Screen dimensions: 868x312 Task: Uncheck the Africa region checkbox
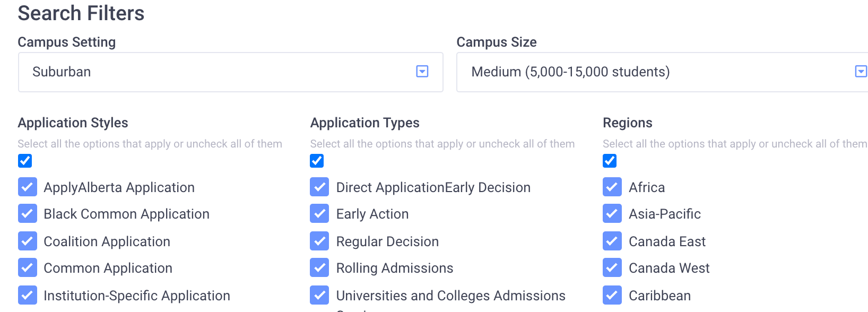pos(612,187)
